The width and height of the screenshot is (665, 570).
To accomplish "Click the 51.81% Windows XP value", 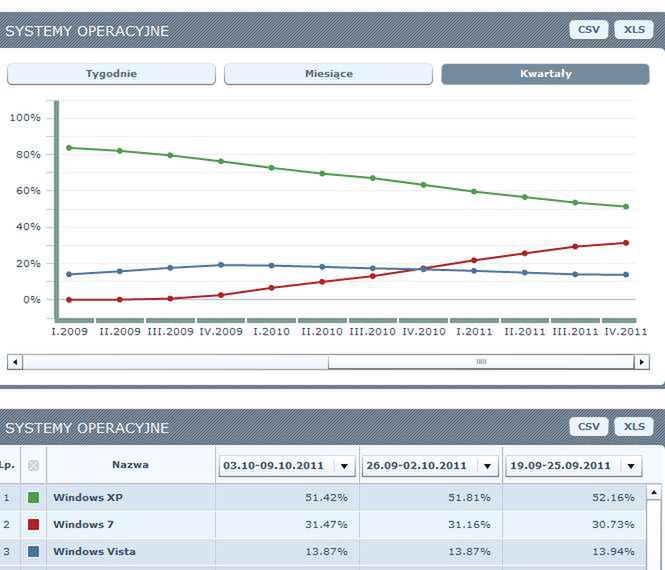I will 469,497.
